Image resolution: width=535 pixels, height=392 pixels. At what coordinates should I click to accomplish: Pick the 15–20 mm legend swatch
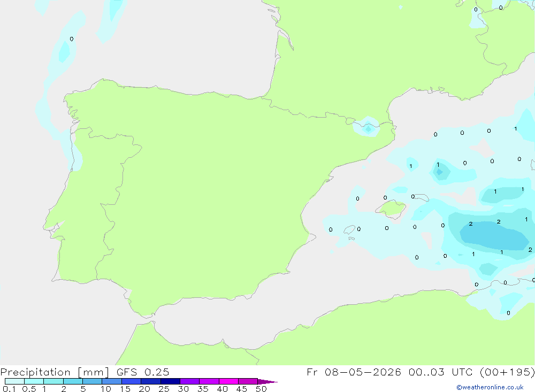132,381
